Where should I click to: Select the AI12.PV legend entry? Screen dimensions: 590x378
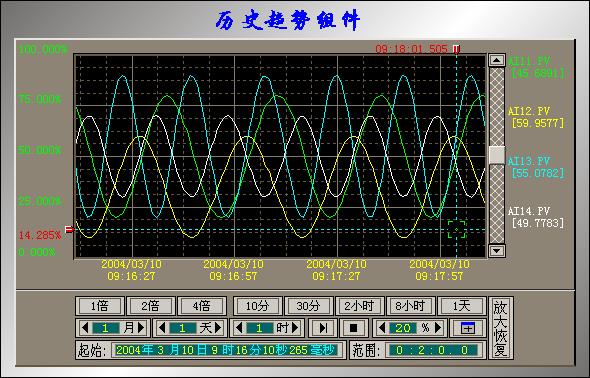point(536,117)
